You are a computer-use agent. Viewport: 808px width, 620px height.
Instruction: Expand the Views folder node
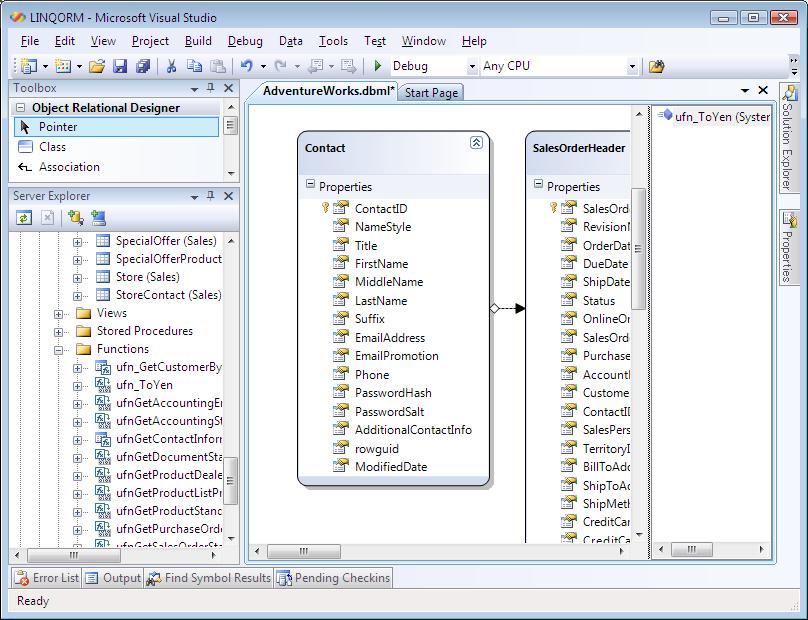(58, 314)
